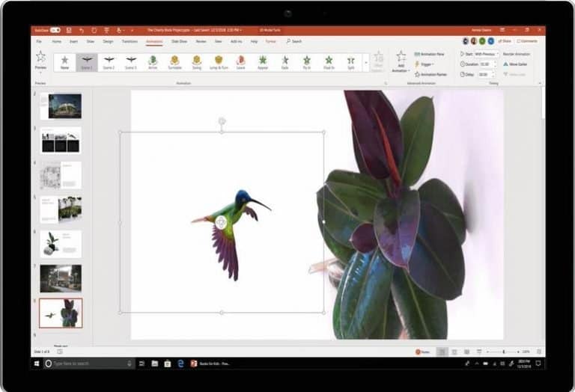This screenshot has height=392, width=575.
Task: Select the Swing 3D animation
Action: pos(197,62)
